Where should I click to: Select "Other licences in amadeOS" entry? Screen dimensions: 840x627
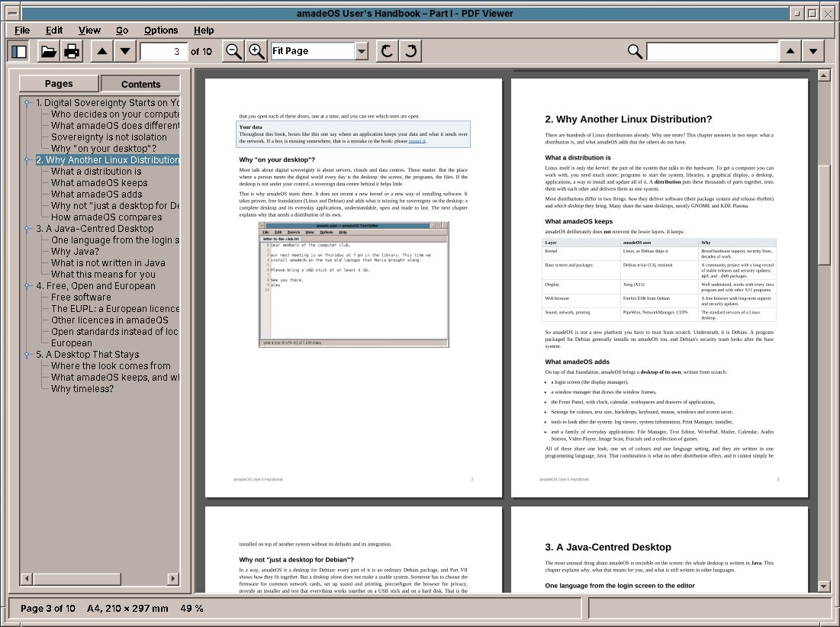[110, 320]
